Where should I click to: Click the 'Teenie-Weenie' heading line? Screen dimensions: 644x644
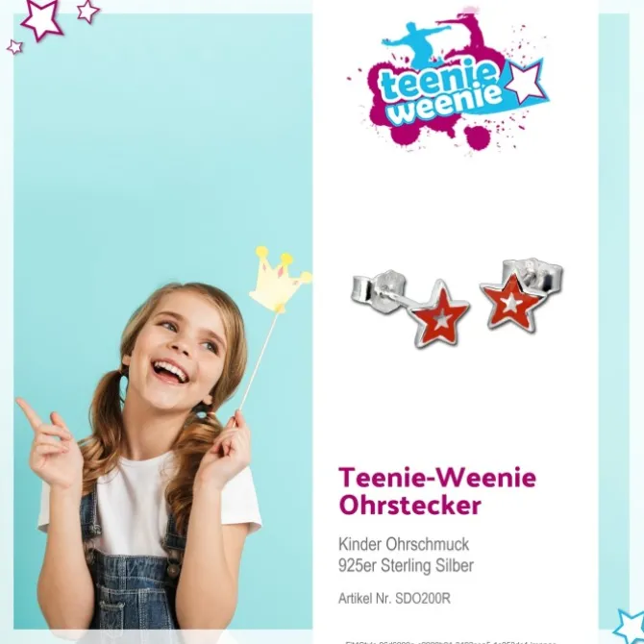437,478
